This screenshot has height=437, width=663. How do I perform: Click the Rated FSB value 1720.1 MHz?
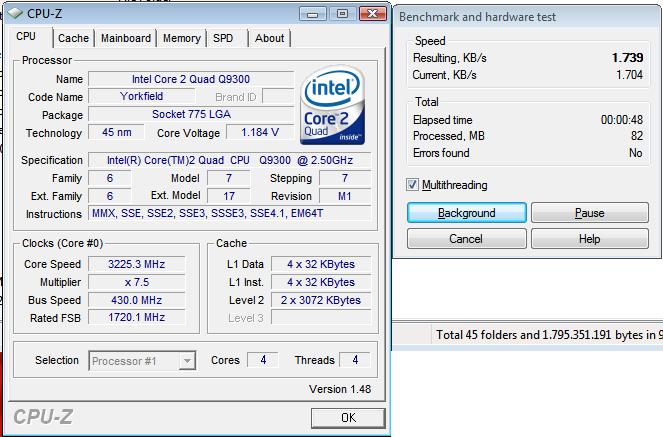click(137, 317)
